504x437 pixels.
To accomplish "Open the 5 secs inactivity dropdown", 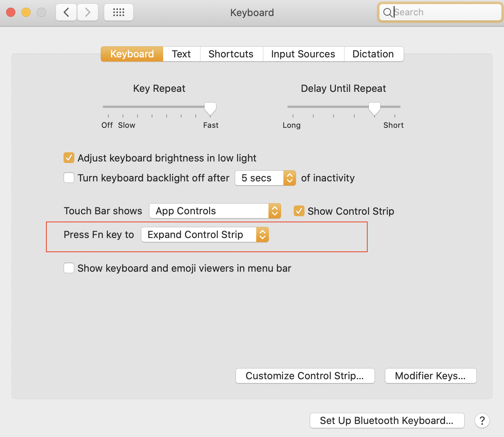I will point(265,178).
